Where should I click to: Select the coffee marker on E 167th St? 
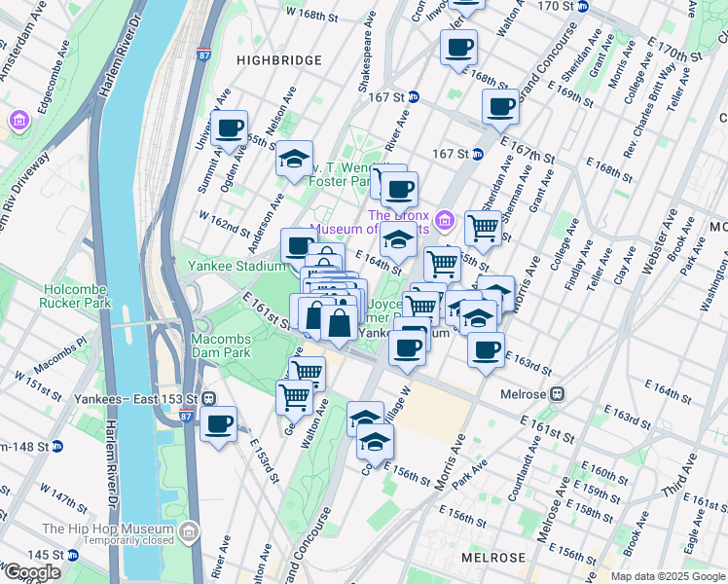(x=500, y=108)
